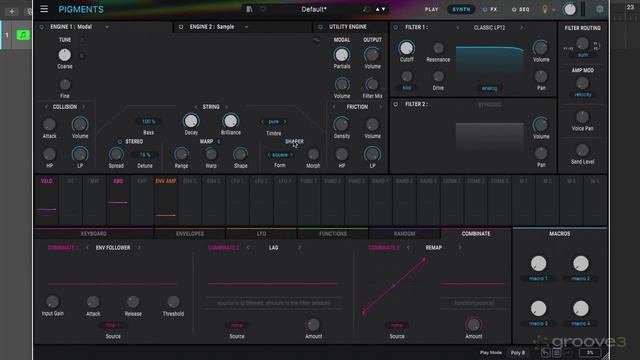640x360 pixels.
Task: Open the preset library browser icon
Action: click(x=249, y=9)
